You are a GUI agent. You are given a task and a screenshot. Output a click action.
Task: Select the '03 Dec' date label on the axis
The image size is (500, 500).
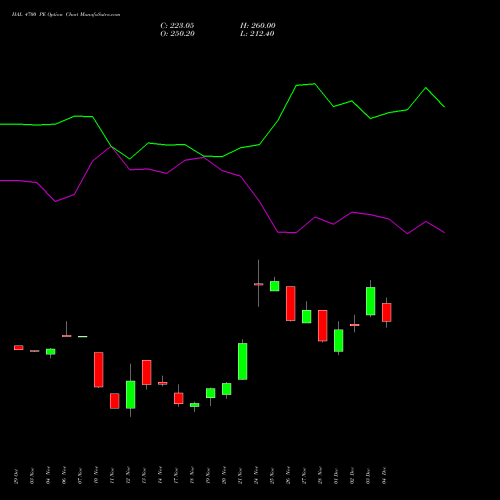(x=368, y=476)
